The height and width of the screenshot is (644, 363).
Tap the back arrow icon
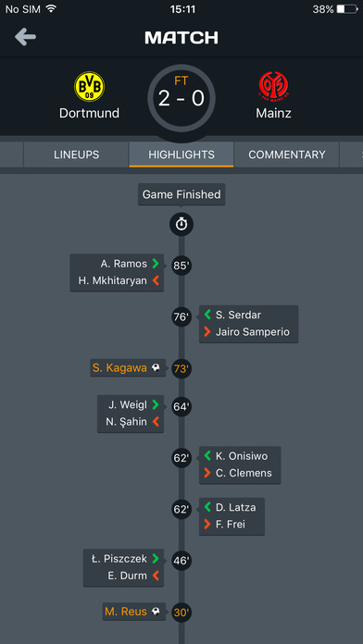pyautogui.click(x=26, y=37)
